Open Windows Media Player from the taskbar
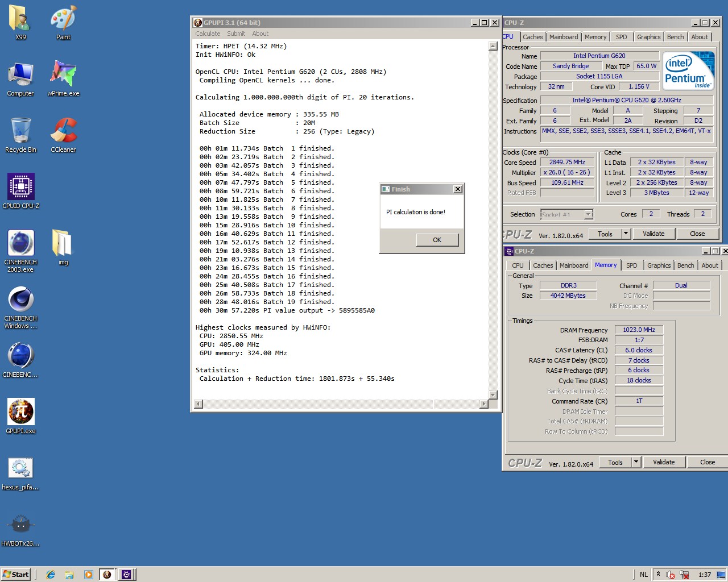The height and width of the screenshot is (582, 728). click(88, 575)
